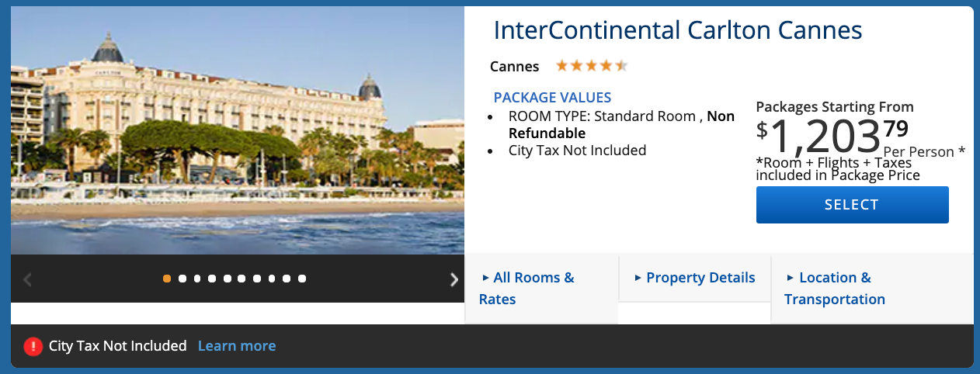Open the Learn more link

[x=237, y=346]
